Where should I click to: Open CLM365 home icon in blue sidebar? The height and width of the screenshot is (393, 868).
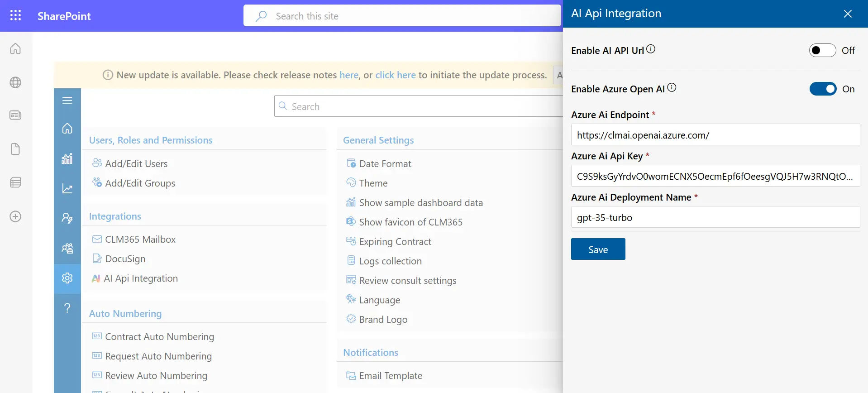(67, 129)
